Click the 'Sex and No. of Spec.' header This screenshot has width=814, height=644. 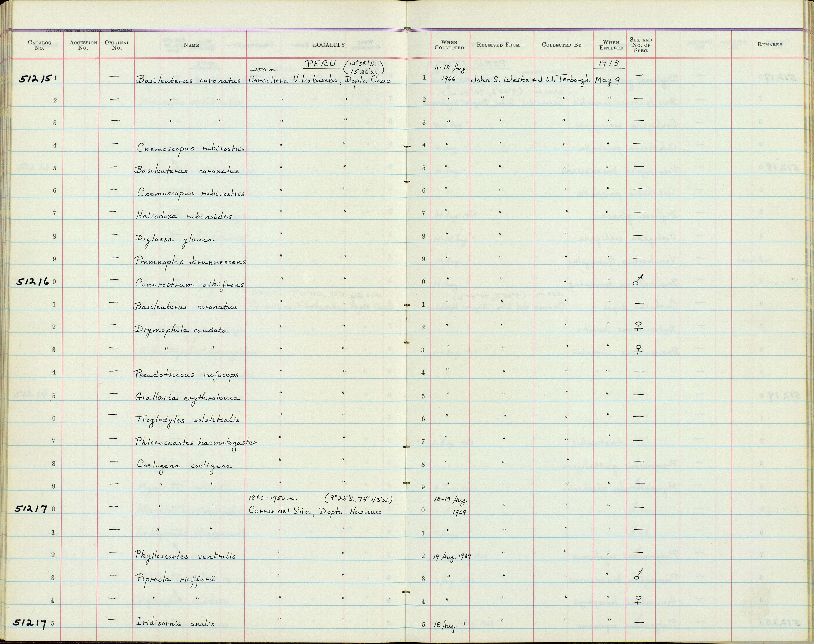click(641, 45)
